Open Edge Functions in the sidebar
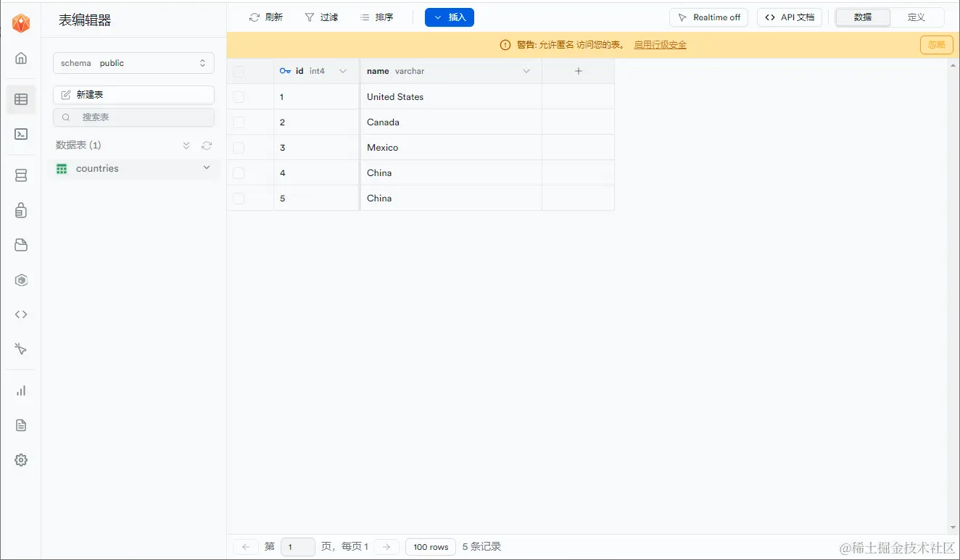This screenshot has width=960, height=560. click(20, 280)
